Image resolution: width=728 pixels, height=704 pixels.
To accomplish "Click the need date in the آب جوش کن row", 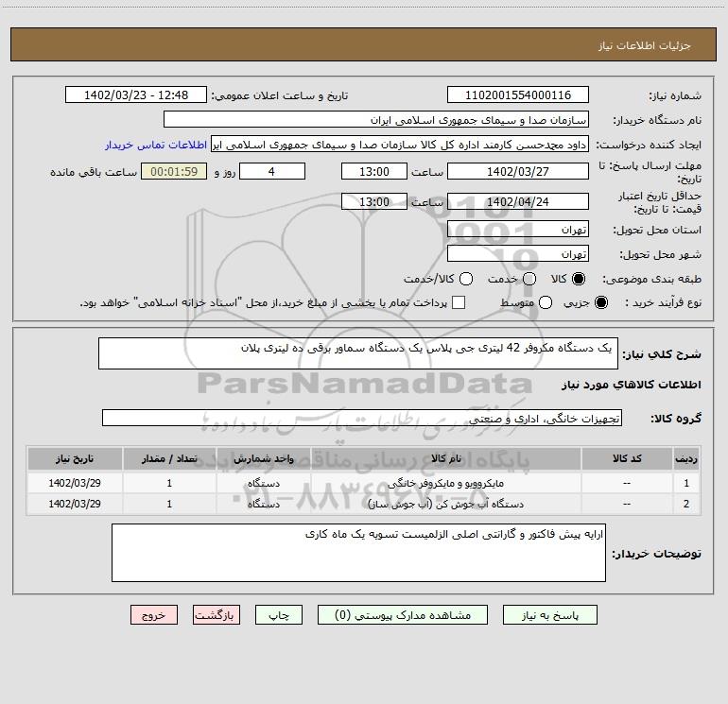I will click(75, 504).
